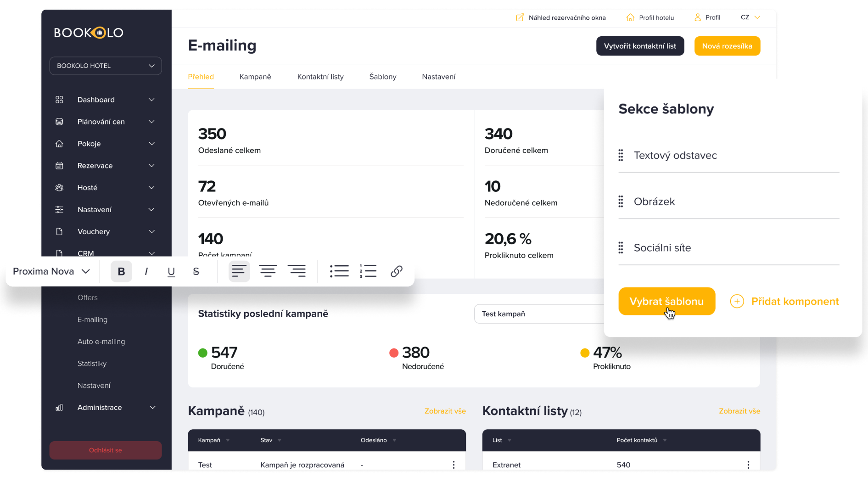
Task: Open the Šablony tab
Action: click(382, 77)
